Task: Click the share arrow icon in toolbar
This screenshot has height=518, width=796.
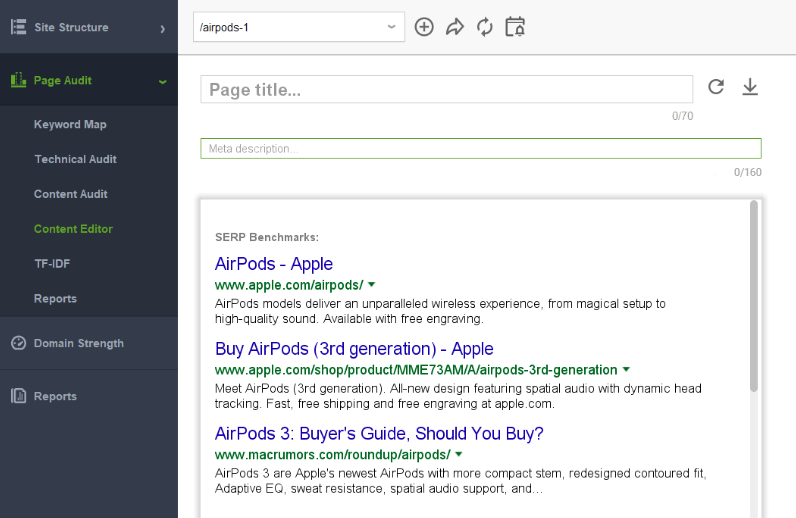Action: (x=455, y=27)
